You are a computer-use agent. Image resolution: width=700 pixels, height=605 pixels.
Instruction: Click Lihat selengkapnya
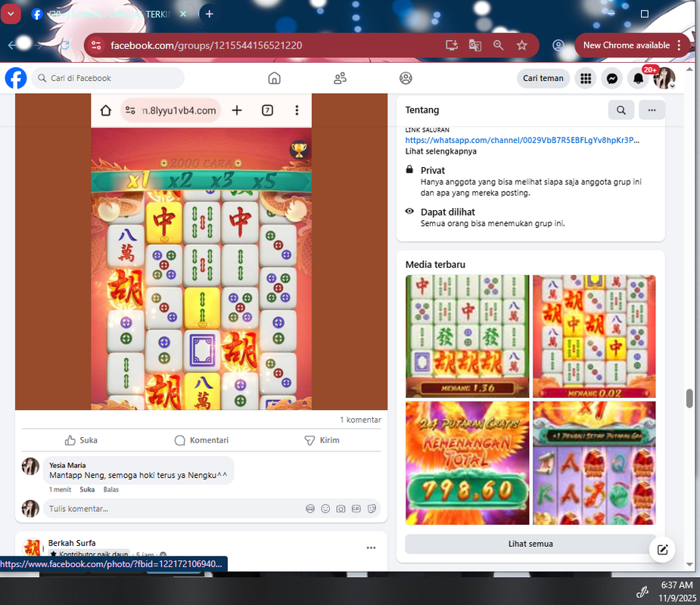coord(440,151)
